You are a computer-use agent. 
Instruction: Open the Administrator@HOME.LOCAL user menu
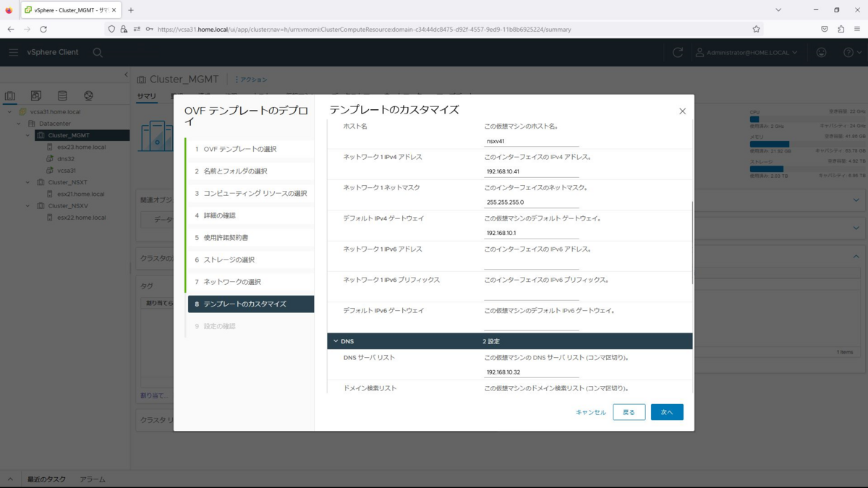point(746,52)
